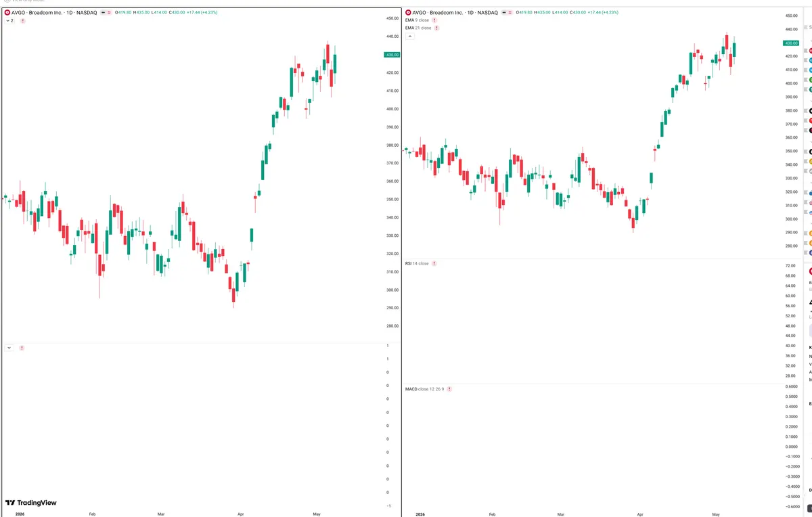
Task: Select the EMA 9 close indicator label
Action: 418,21
